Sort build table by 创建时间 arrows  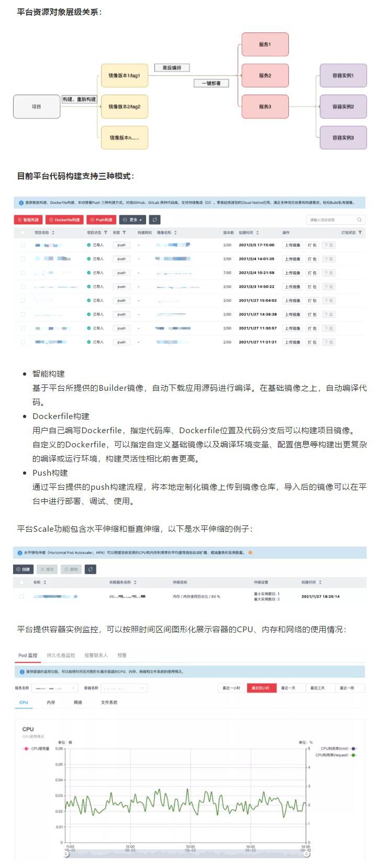258,233
